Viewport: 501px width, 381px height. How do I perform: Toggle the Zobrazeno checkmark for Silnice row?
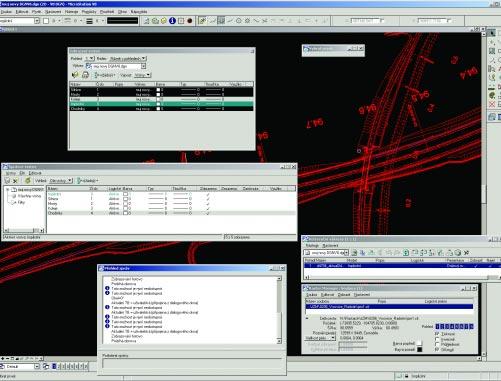point(208,199)
